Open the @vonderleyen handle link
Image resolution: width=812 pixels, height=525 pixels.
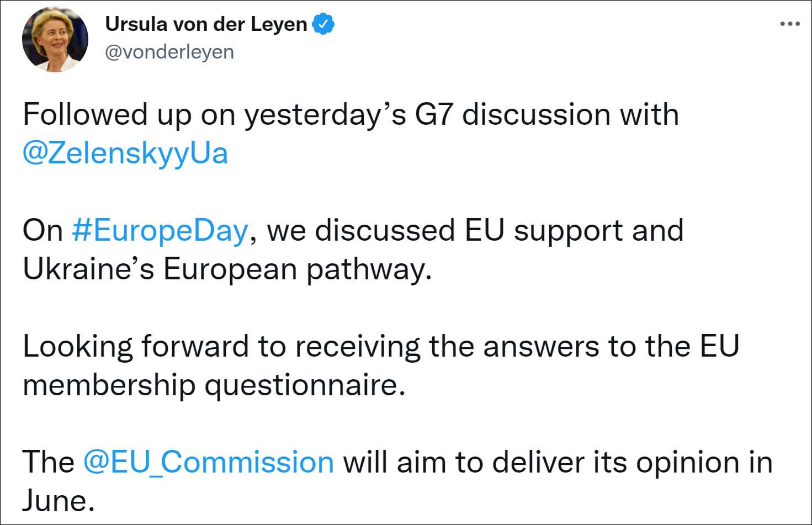coord(169,52)
